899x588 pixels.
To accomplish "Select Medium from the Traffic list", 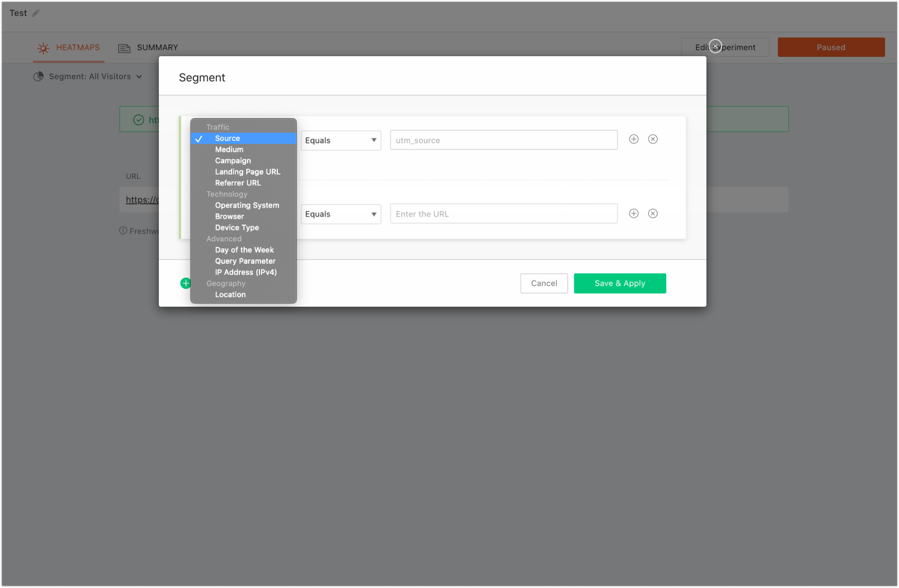I will tap(229, 149).
